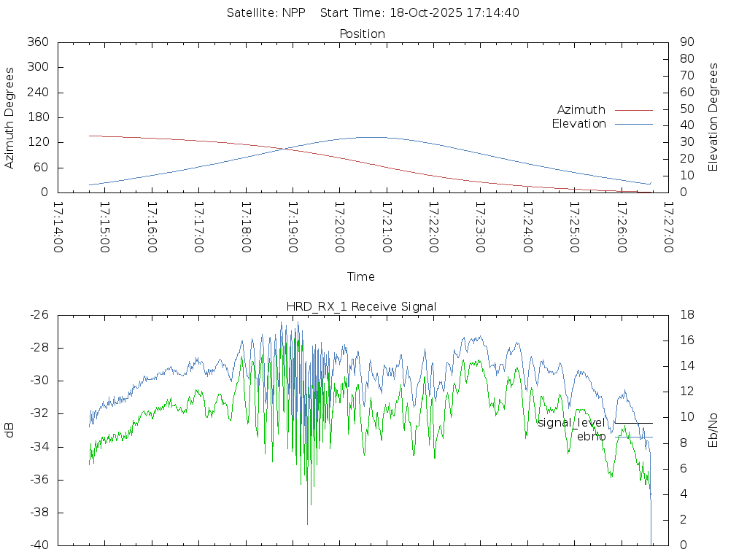Viewport: 747px width, 560px height.
Task: Click the Elevation Degrees y-axis label
Action: [x=713, y=117]
